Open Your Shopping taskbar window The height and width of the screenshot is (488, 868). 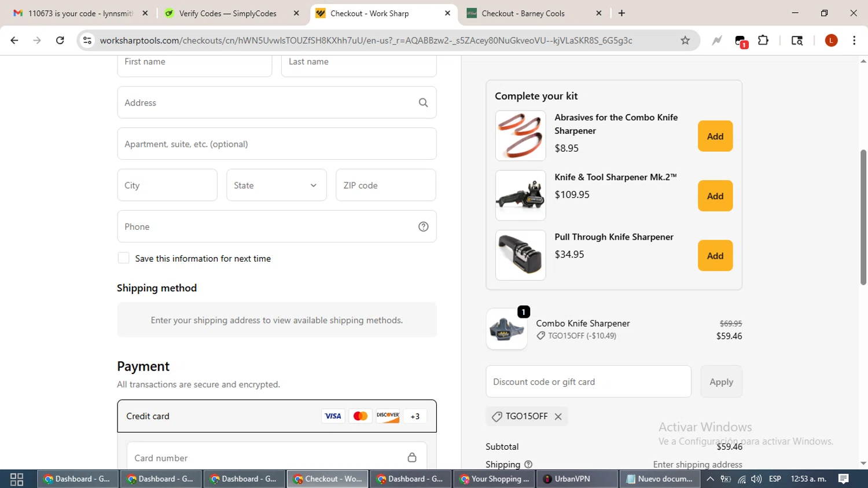[x=495, y=479]
